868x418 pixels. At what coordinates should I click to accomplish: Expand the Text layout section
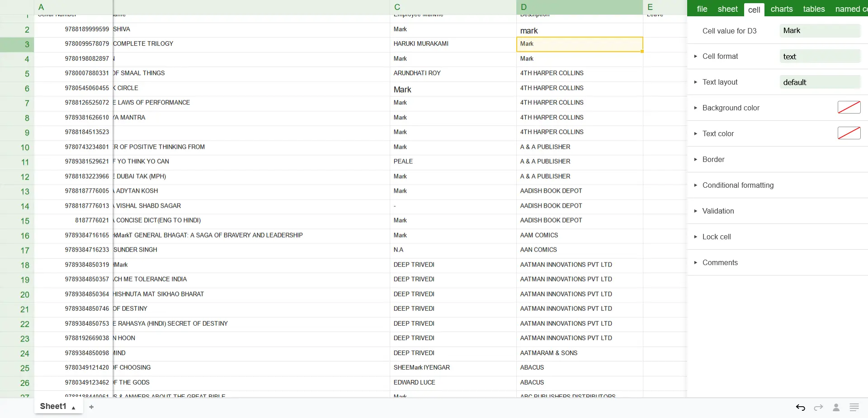pyautogui.click(x=720, y=82)
